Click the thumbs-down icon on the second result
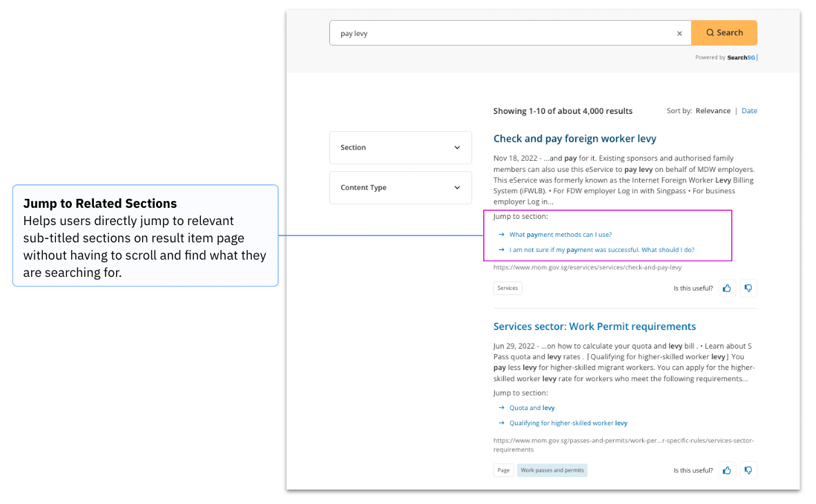 pyautogui.click(x=748, y=470)
